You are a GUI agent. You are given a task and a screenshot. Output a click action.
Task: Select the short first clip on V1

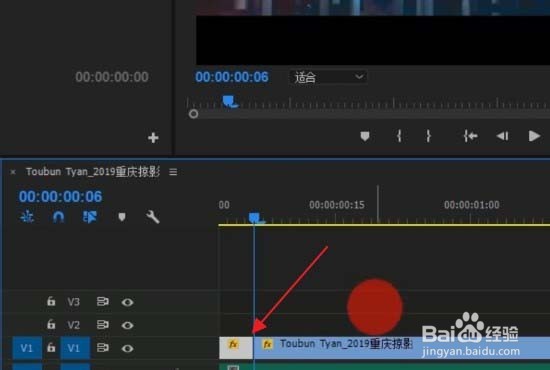[x=236, y=348]
